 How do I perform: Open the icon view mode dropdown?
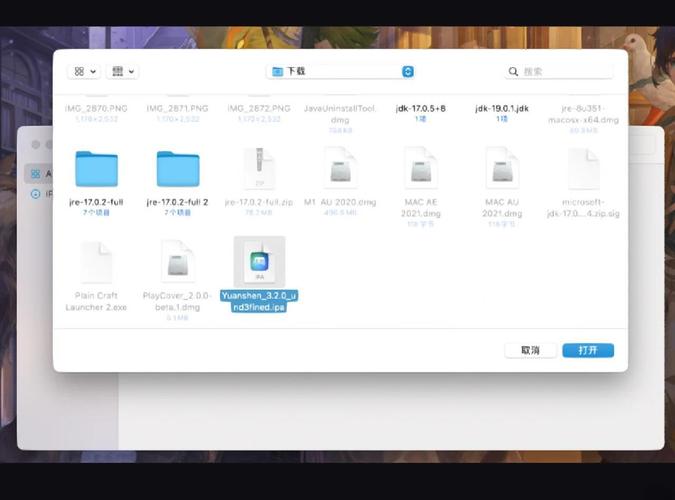83,72
